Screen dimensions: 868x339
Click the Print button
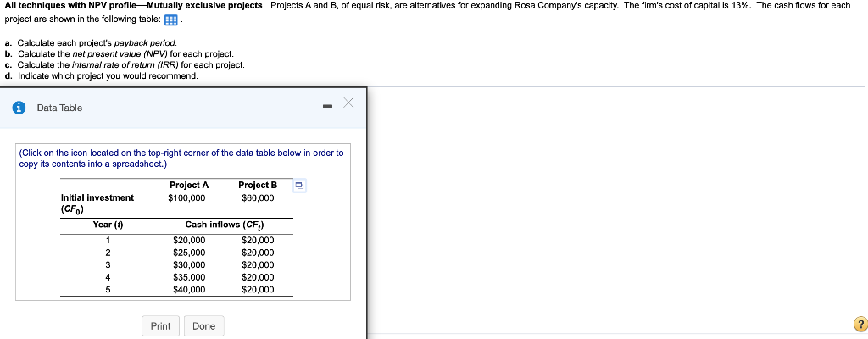pyautogui.click(x=160, y=326)
